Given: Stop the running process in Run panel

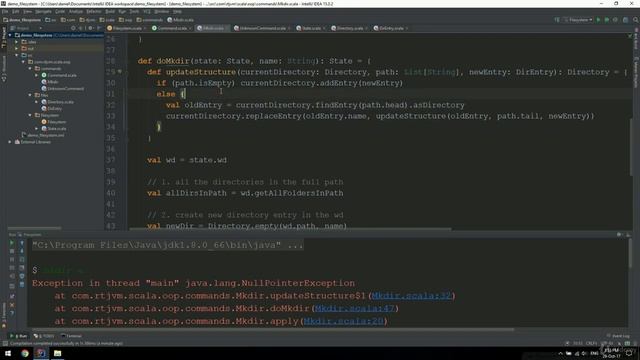Looking at the screenshot, I should (x=12, y=251).
